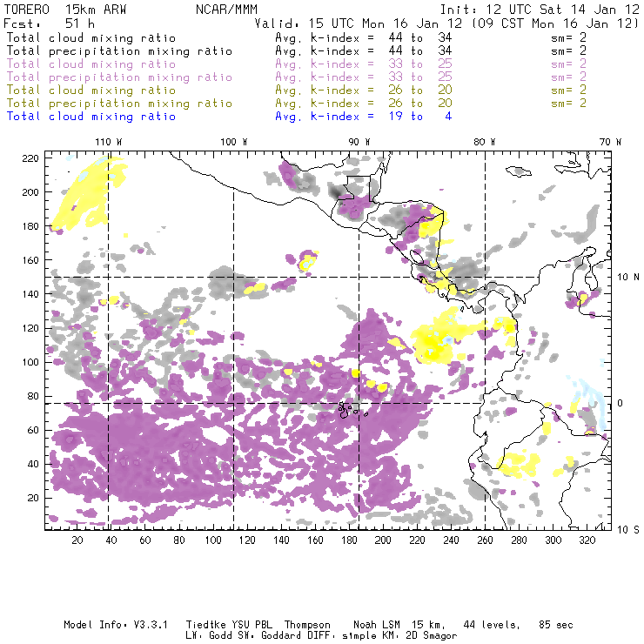The height and width of the screenshot is (644, 644).
Task: Click the 220 tick label on the y-axis
Action: point(31,158)
